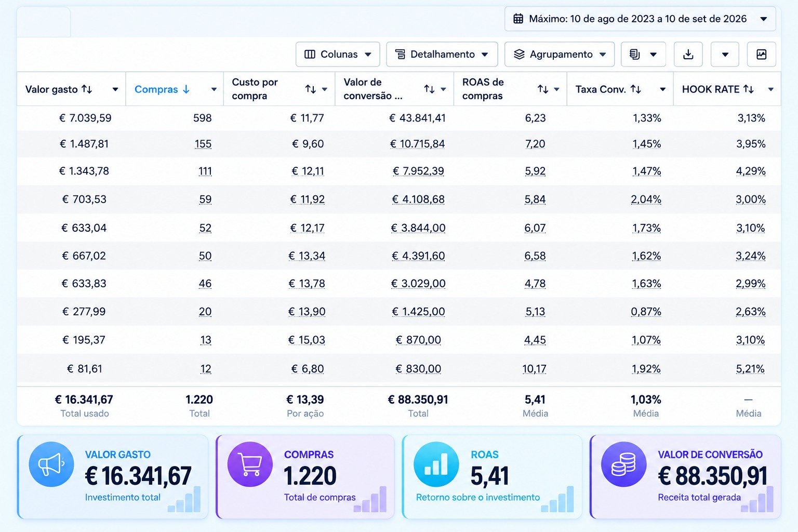This screenshot has height=532, width=798.
Task: Open the Colunas dropdown
Action: pos(338,54)
